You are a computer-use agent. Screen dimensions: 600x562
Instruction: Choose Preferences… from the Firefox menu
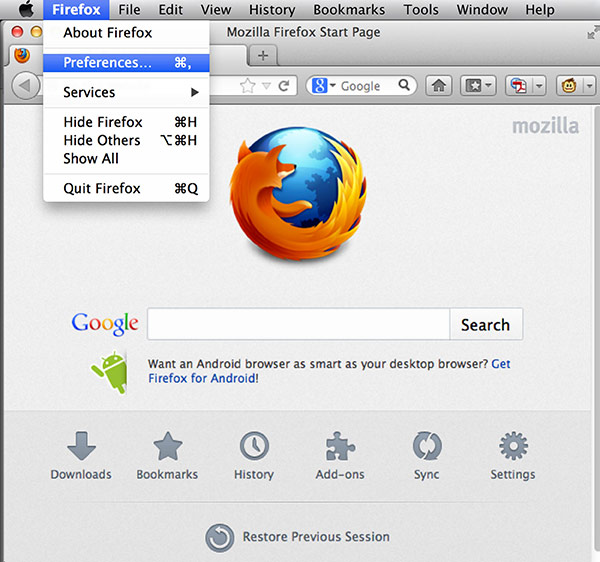pos(126,63)
